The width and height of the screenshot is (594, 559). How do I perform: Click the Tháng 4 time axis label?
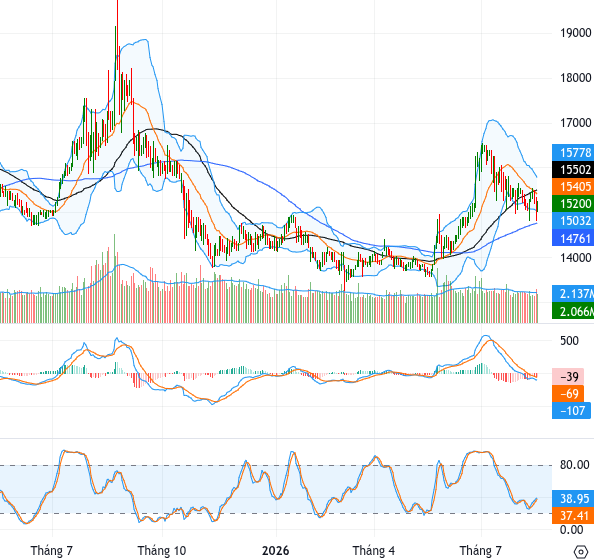(374, 550)
